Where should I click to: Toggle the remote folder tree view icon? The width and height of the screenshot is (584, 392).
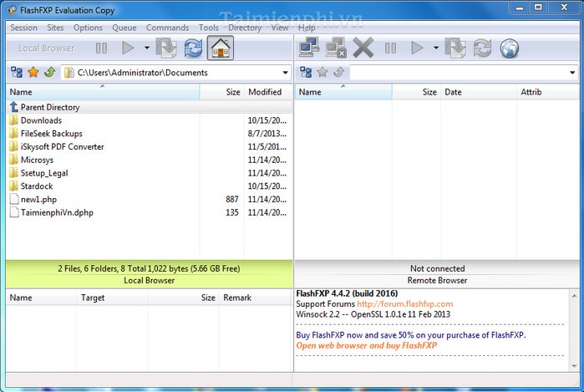point(306,73)
